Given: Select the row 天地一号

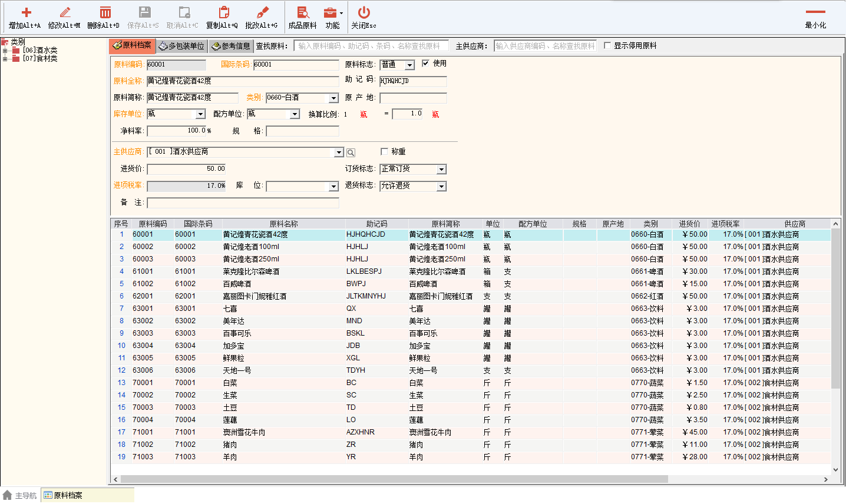Looking at the screenshot, I should tap(471, 370).
